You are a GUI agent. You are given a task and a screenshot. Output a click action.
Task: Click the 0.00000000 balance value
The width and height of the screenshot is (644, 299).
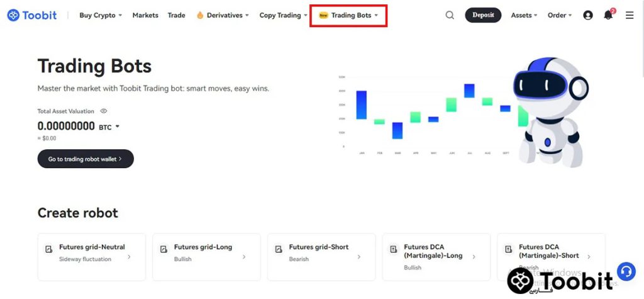tap(66, 127)
